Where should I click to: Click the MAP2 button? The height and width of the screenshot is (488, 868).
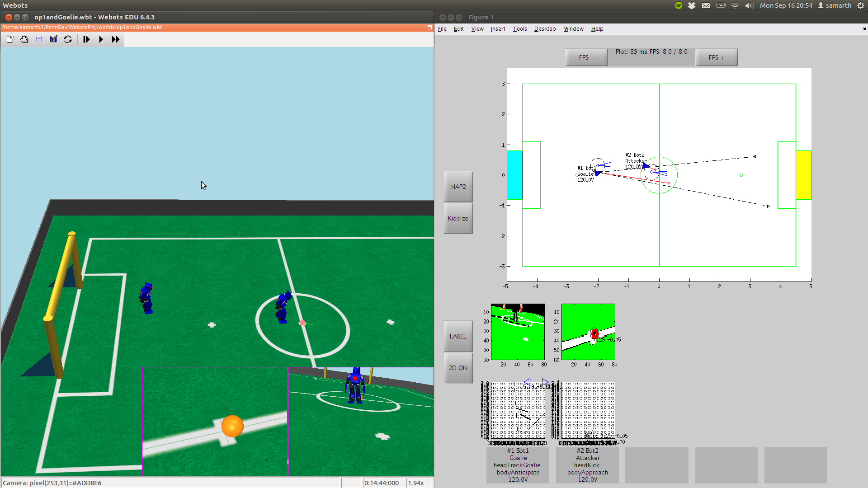458,187
